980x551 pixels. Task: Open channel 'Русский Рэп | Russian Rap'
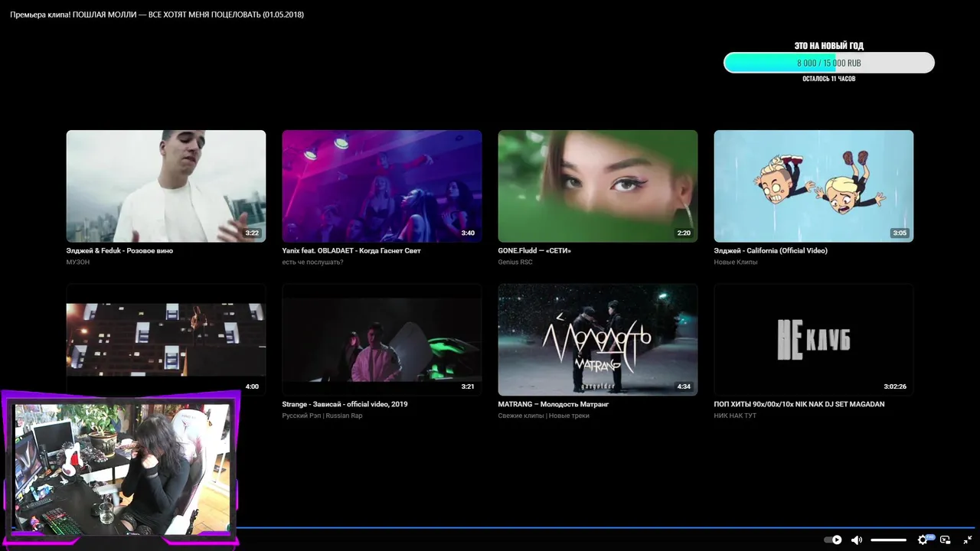click(x=322, y=416)
